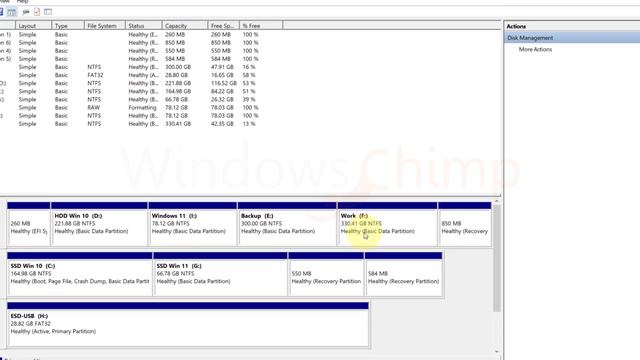Select the 260 MB EFI partition block

[29, 224]
